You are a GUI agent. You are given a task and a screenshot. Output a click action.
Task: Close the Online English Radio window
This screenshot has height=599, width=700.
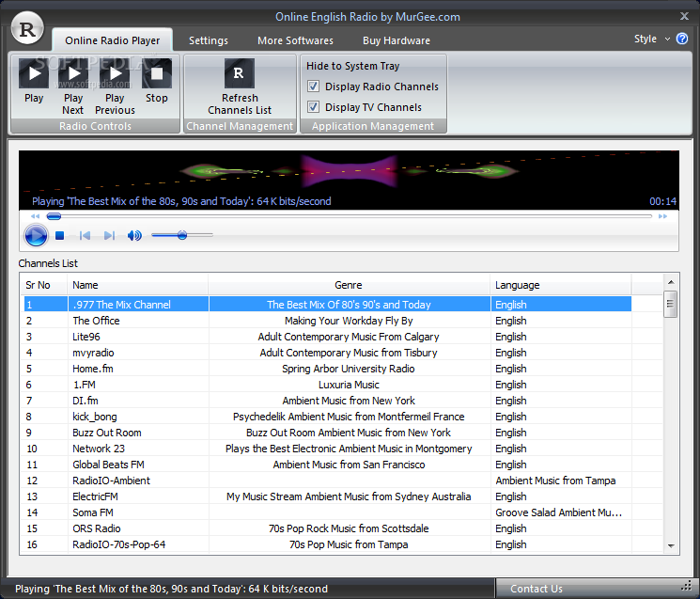point(684,16)
